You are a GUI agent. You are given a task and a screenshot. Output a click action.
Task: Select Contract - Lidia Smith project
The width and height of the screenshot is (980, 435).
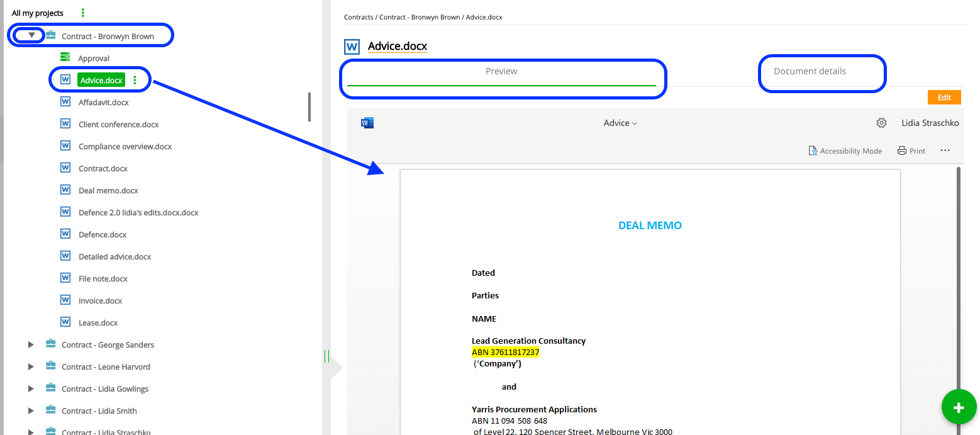(x=99, y=410)
